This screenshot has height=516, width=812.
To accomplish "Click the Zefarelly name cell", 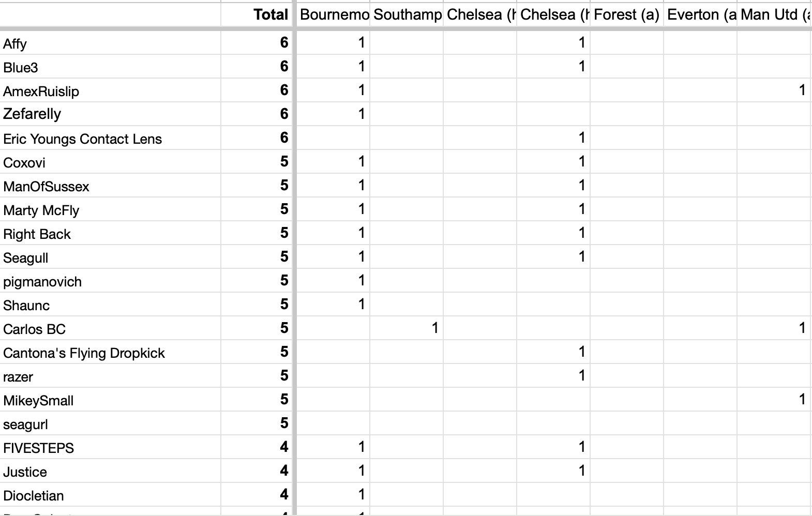I will [x=111, y=114].
